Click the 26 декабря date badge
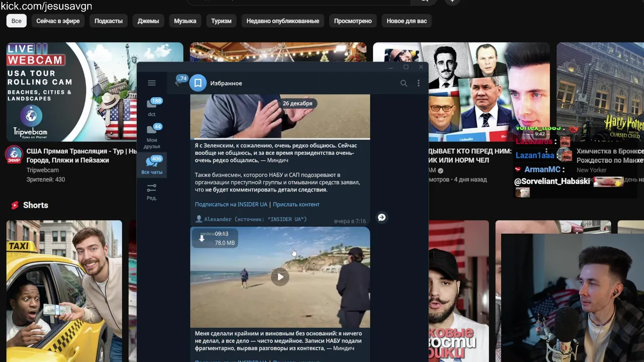 point(297,103)
